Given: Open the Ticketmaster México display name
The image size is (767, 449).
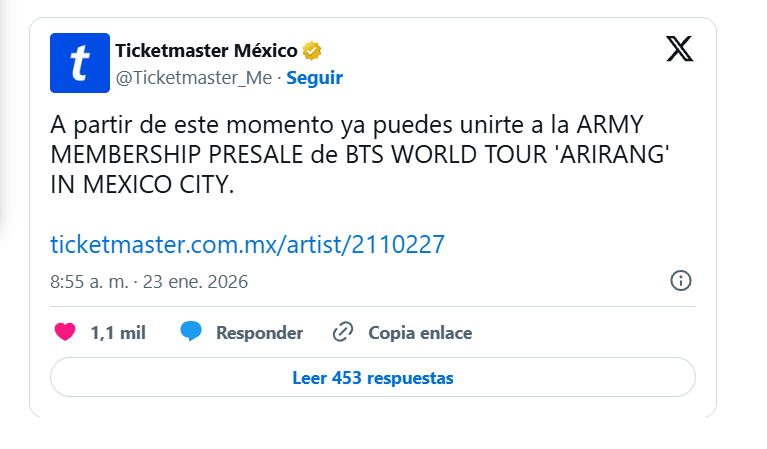Looking at the screenshot, I should point(208,50).
